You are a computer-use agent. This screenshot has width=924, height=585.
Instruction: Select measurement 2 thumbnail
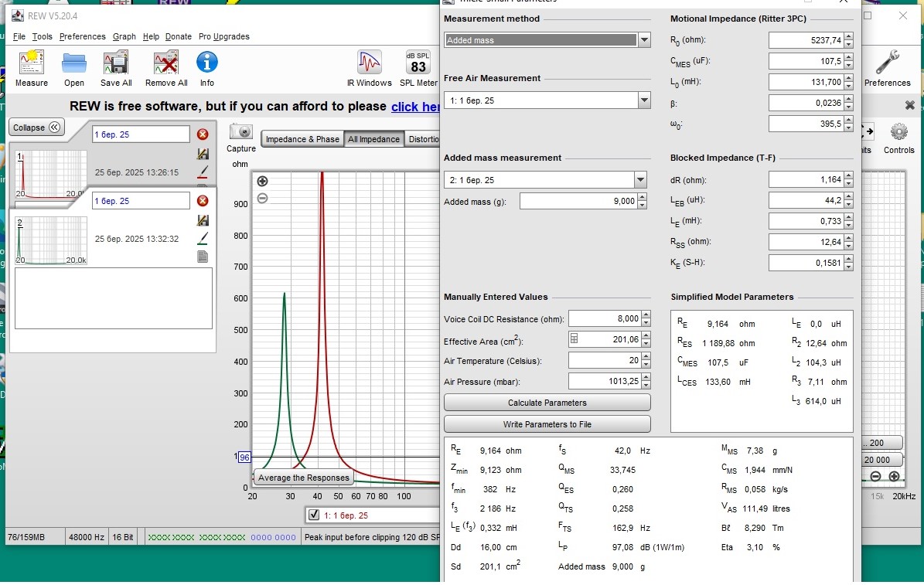pyautogui.click(x=51, y=241)
